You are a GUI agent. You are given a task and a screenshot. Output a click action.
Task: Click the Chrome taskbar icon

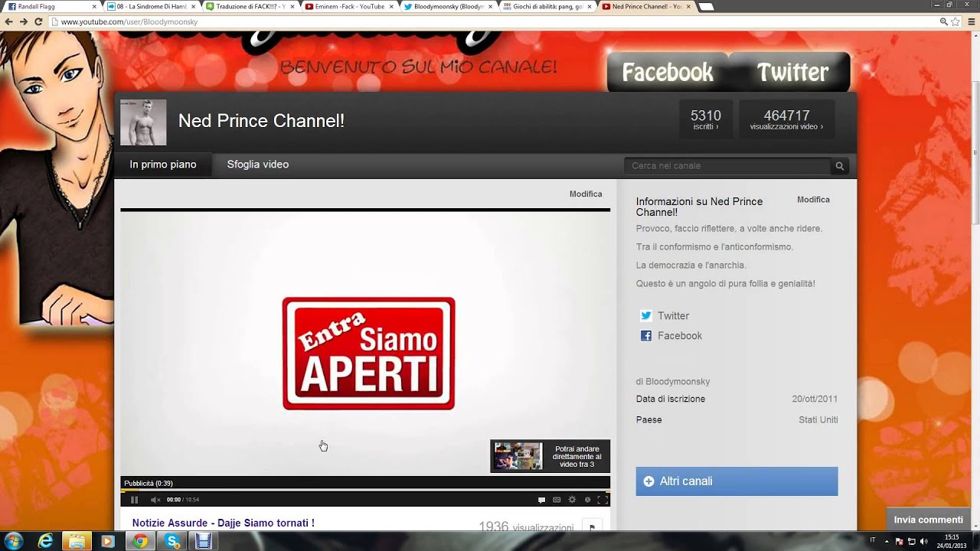coord(140,541)
